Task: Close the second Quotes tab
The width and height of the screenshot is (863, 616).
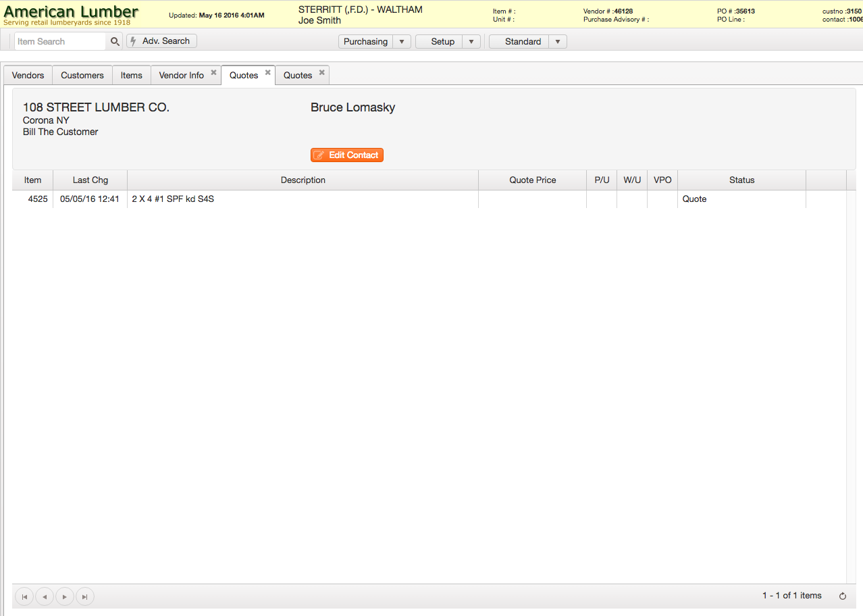Action: (321, 72)
